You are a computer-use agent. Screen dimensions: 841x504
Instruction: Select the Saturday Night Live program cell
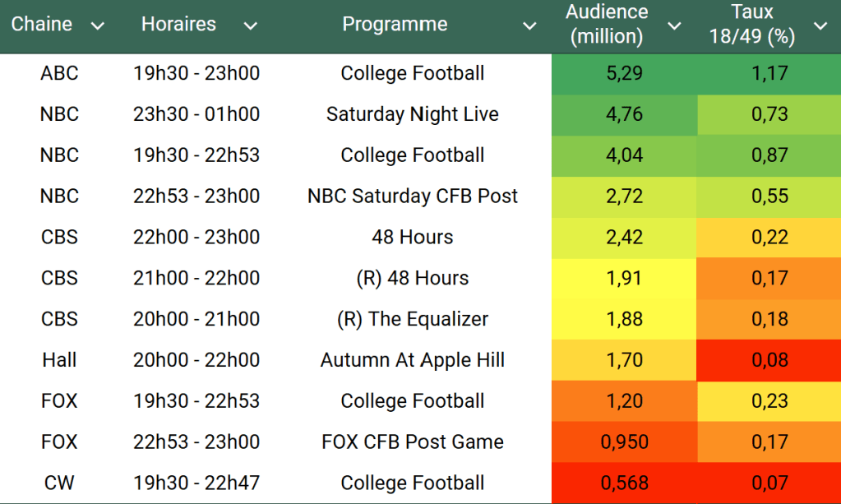tap(412, 114)
